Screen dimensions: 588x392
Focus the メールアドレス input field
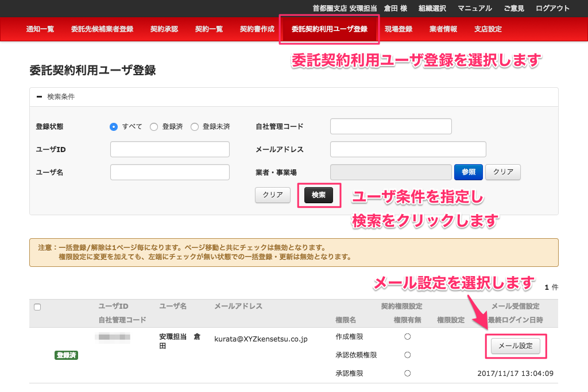pyautogui.click(x=408, y=149)
